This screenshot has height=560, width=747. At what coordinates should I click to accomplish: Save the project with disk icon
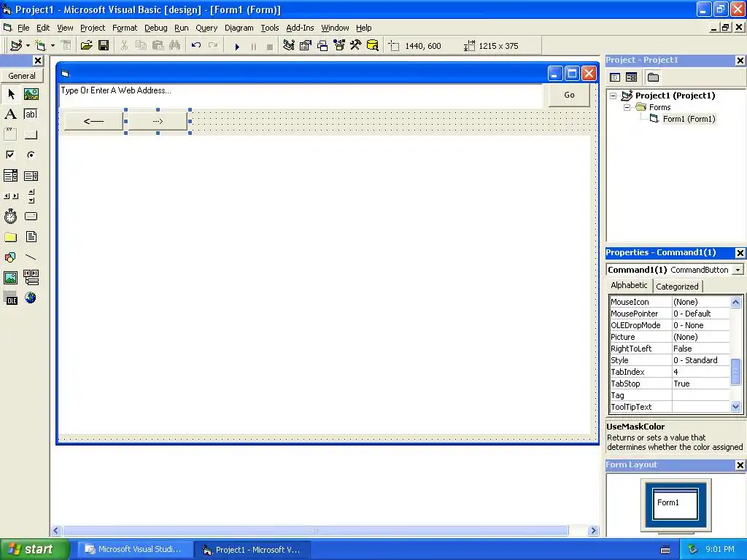coord(104,46)
